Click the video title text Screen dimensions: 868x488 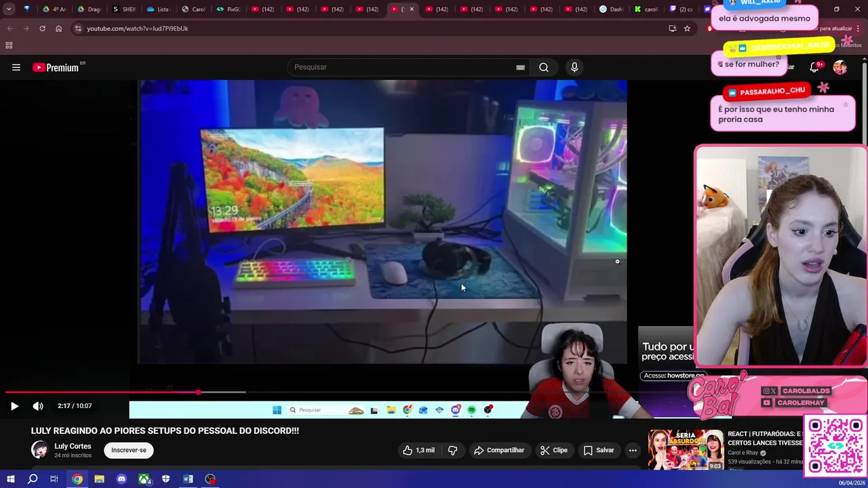[x=165, y=430]
